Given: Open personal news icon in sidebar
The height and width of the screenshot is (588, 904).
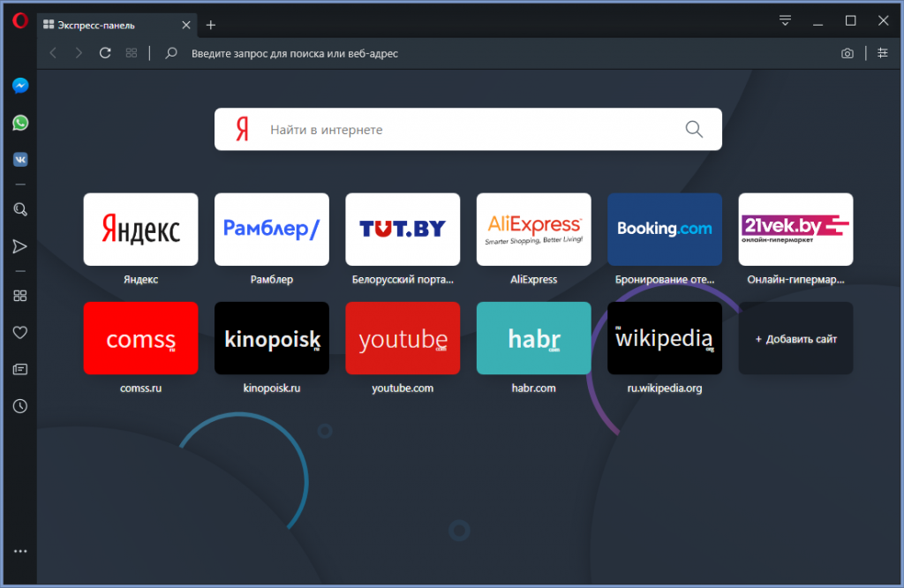Looking at the screenshot, I should tap(20, 370).
